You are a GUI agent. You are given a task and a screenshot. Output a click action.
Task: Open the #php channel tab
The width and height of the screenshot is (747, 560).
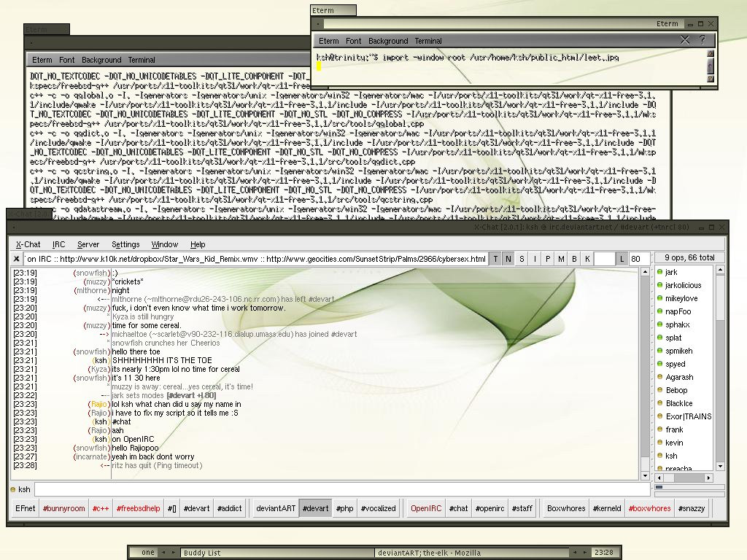(x=344, y=508)
